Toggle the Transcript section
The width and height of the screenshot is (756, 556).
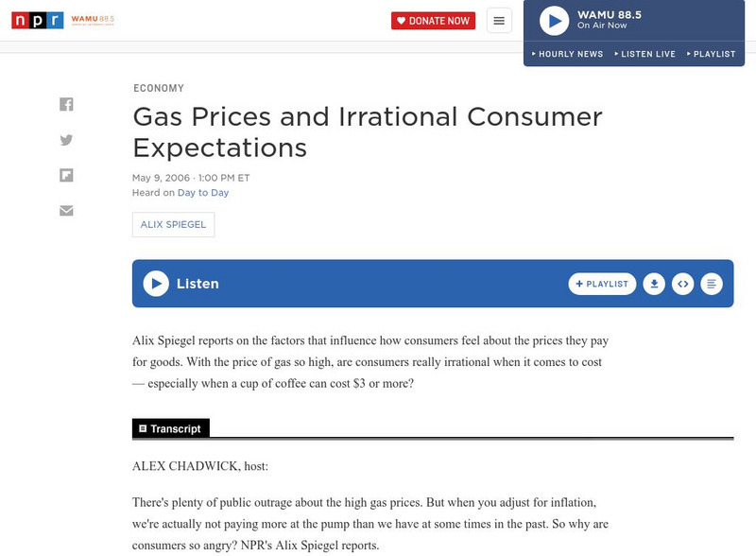click(x=170, y=428)
